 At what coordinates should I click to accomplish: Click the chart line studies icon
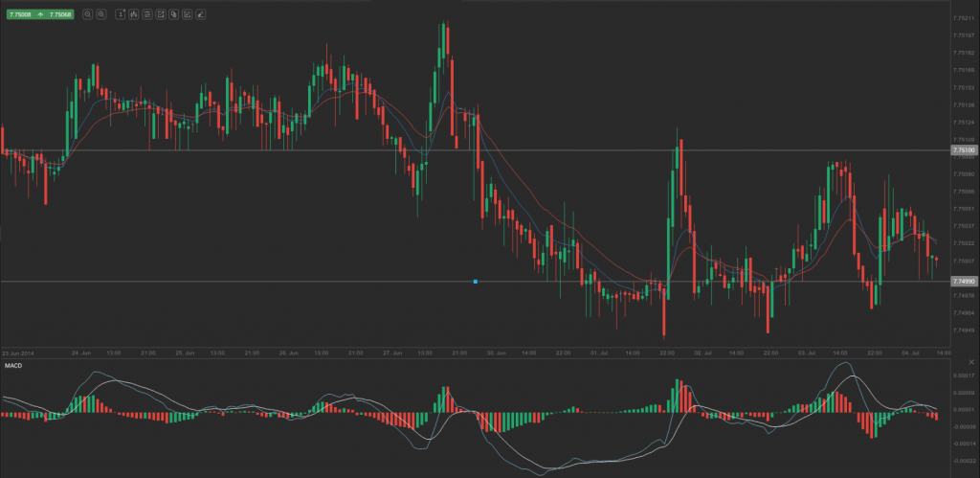point(160,14)
